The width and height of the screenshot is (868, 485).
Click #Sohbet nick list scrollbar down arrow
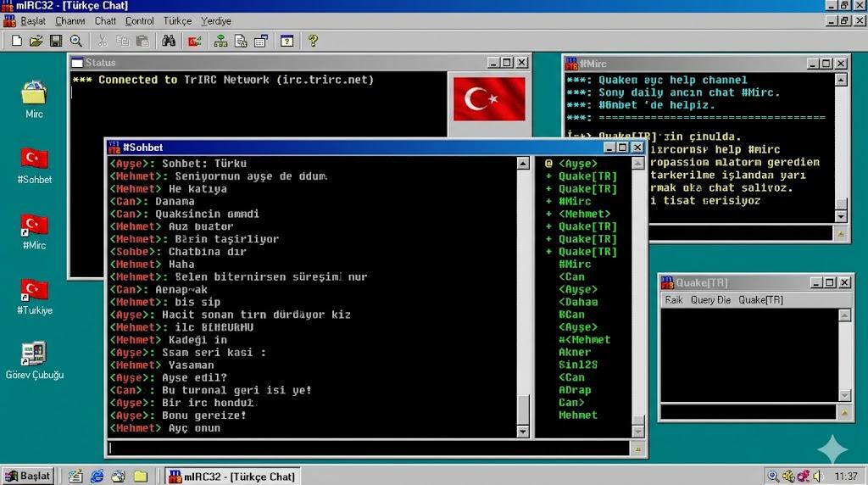[x=637, y=432]
